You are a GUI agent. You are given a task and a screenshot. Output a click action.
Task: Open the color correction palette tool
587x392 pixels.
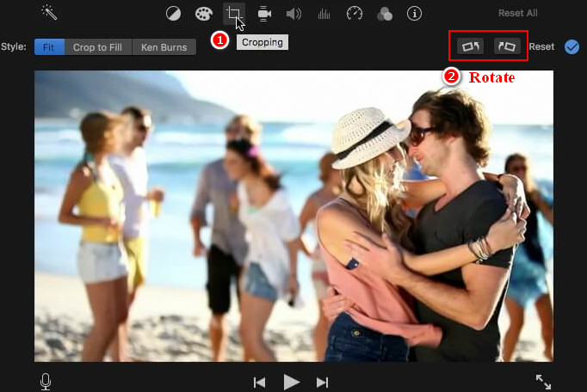click(204, 14)
